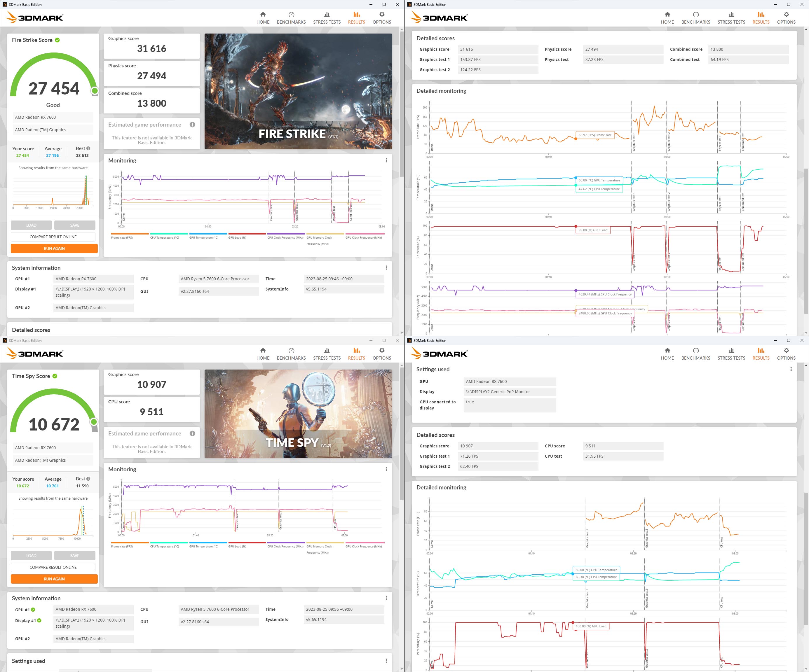Open the Fire Strike Monitoring panel three-dot menu
Image resolution: width=809 pixels, height=672 pixels.
(x=386, y=161)
